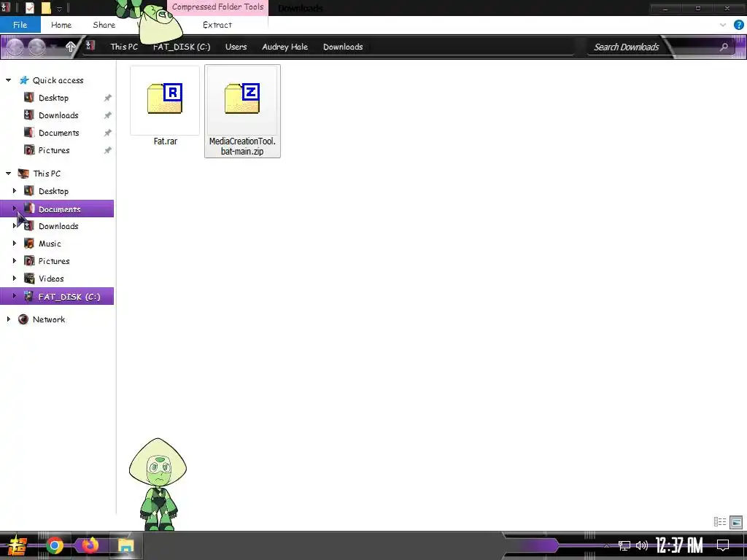Go up one folder level arrow
This screenshot has width=747, height=560.
tap(71, 47)
